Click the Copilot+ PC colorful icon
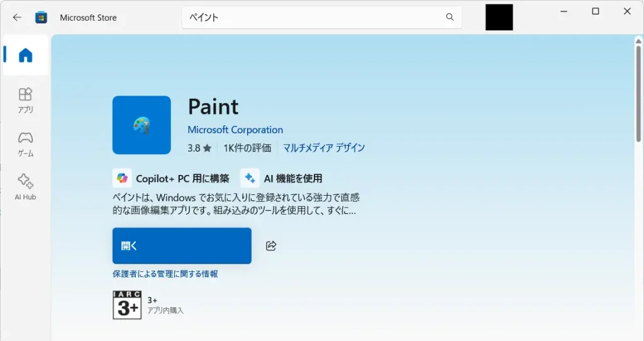This screenshot has width=644, height=341. coord(122,178)
